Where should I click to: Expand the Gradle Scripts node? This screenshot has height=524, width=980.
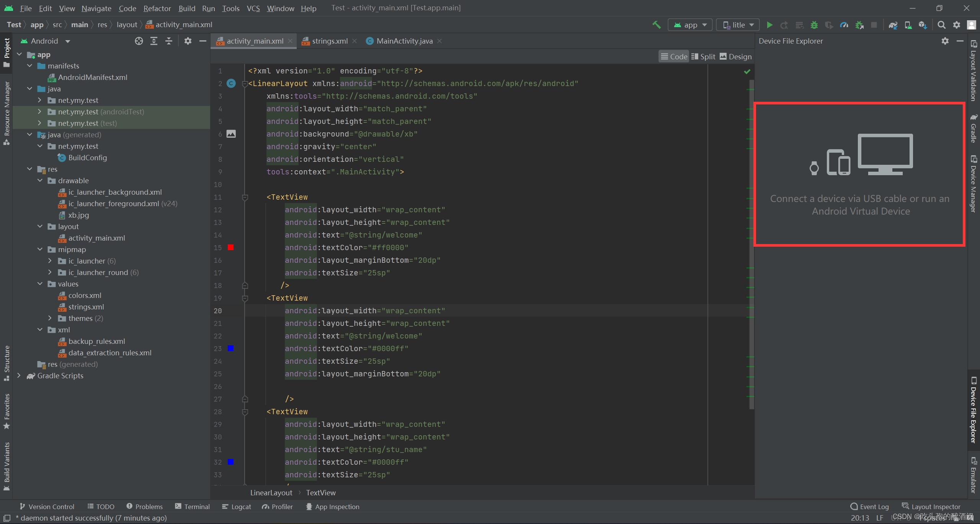[19, 376]
